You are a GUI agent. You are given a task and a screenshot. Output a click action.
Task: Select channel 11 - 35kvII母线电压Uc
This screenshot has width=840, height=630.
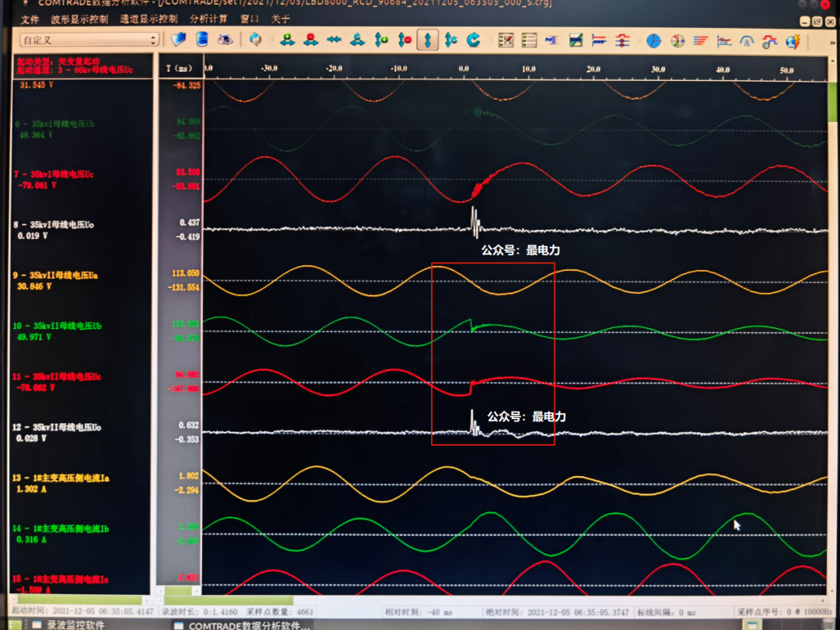tap(56, 376)
